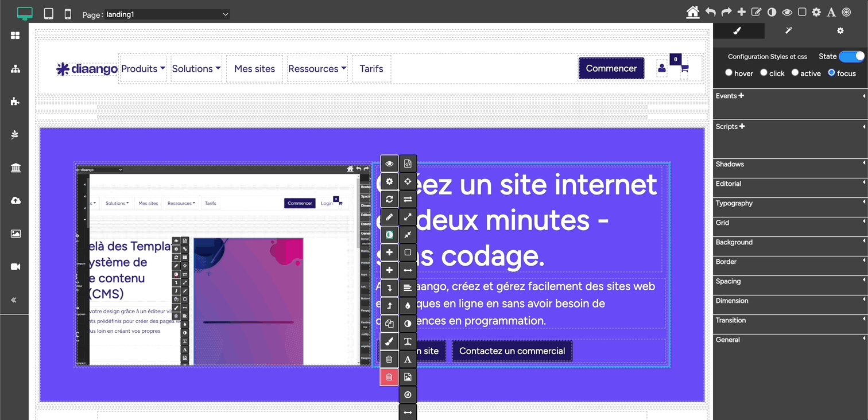This screenshot has height=420, width=868.
Task: Toggle the State switch
Action: [x=852, y=56]
